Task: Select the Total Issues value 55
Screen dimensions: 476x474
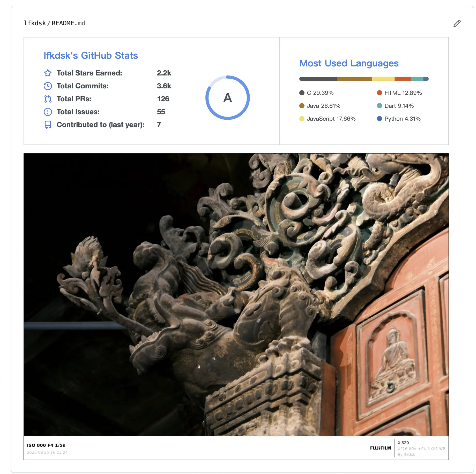Action: 161,112
